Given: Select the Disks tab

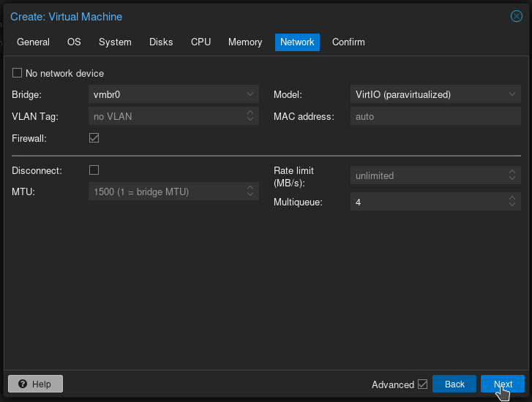Looking at the screenshot, I should (161, 42).
